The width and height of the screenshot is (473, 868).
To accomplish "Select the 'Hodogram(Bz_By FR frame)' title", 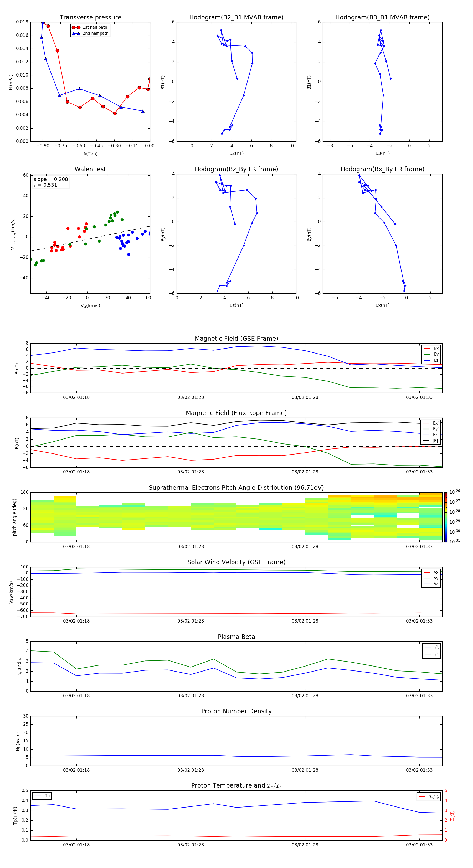I will pos(236,169).
